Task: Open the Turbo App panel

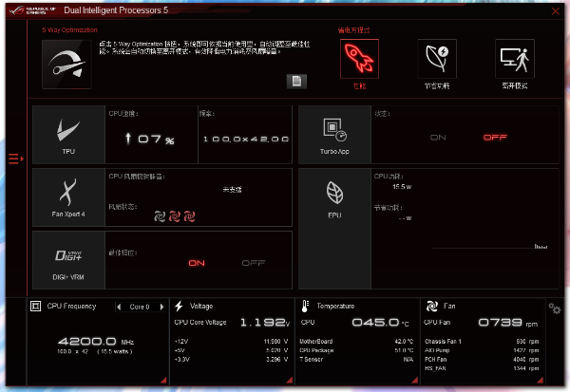Action: [334, 135]
